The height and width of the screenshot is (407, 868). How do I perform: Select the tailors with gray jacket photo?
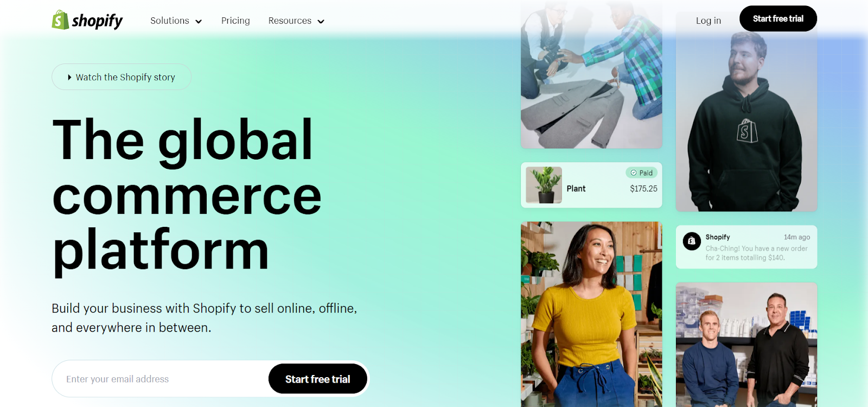591,76
